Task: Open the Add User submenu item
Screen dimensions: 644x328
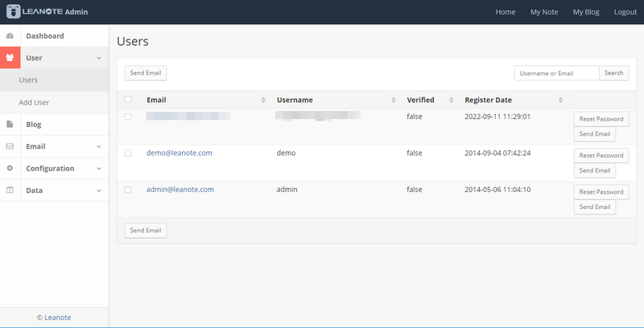Action: pos(54,103)
